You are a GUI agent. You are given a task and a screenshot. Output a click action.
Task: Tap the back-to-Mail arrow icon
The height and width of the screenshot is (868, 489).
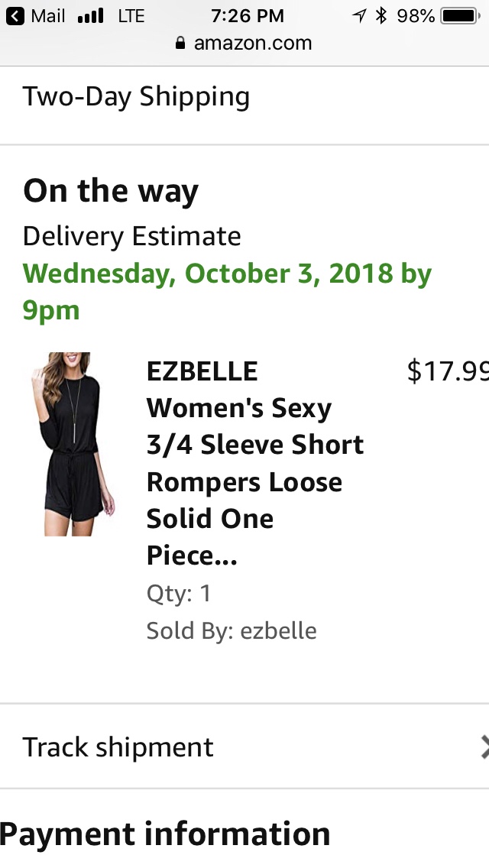tap(15, 16)
